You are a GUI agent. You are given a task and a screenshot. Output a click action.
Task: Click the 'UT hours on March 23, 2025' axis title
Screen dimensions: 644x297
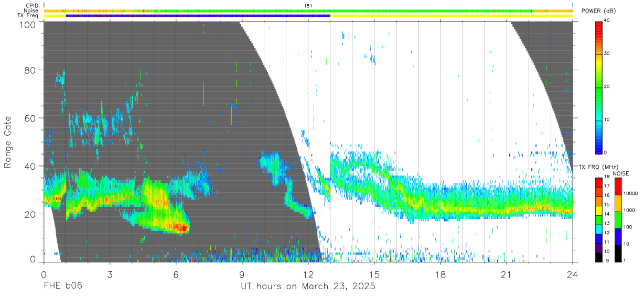308,287
